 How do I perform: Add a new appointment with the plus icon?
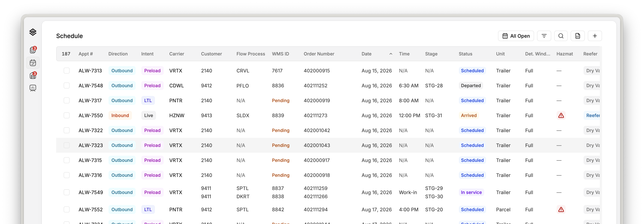coord(595,36)
